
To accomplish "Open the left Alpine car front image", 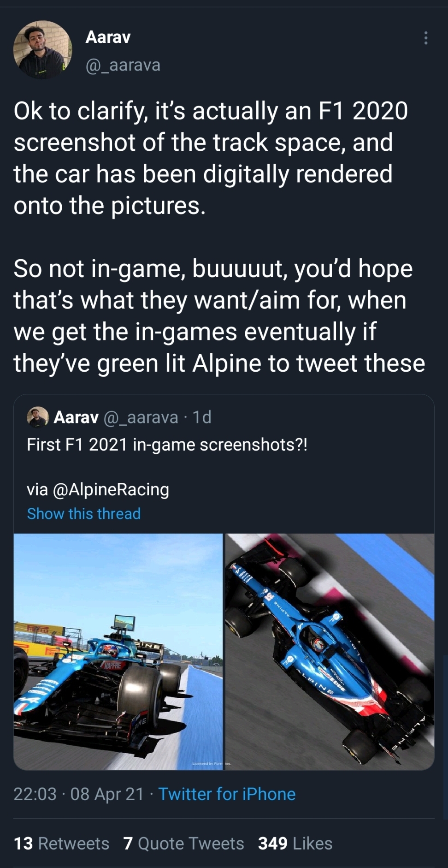I will point(118,652).
